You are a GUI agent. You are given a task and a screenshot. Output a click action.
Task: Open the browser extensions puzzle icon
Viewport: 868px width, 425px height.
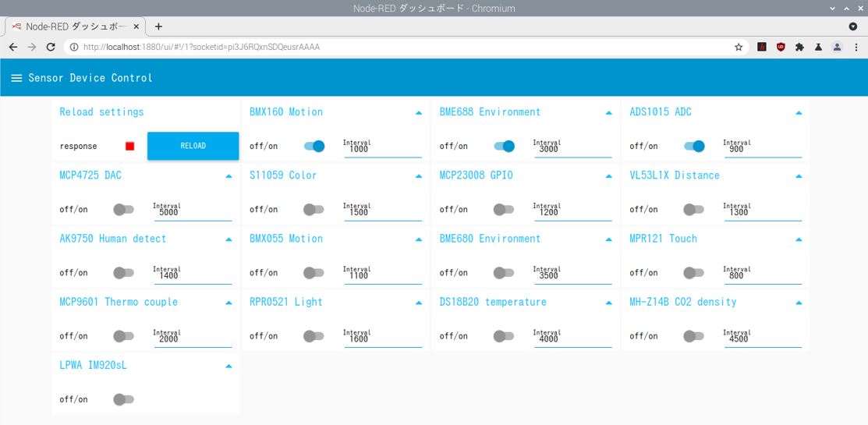(799, 47)
